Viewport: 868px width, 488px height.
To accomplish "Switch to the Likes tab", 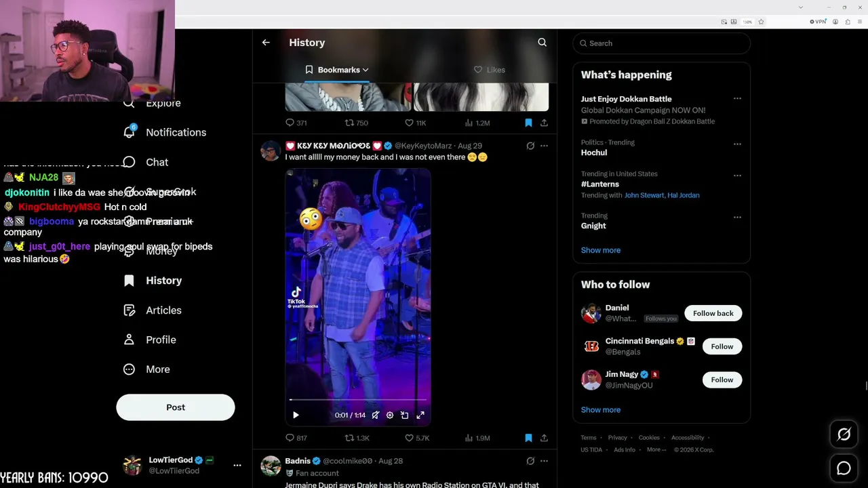I will tap(489, 70).
